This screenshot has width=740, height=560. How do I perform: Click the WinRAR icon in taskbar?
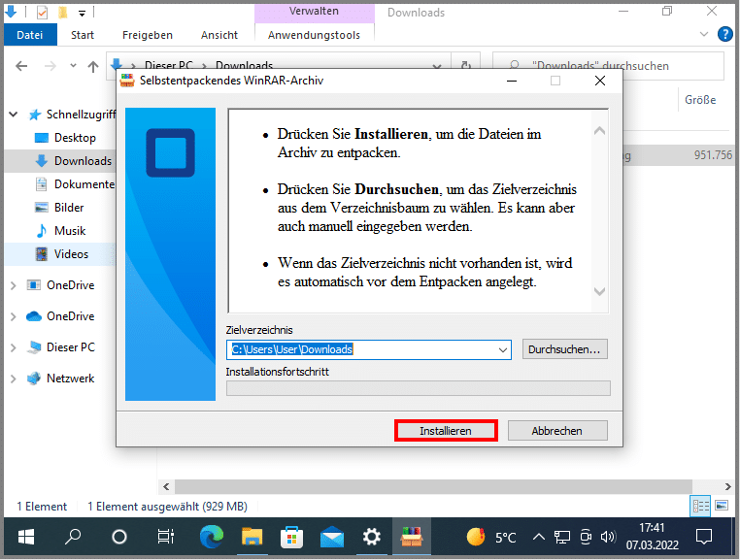click(412, 537)
